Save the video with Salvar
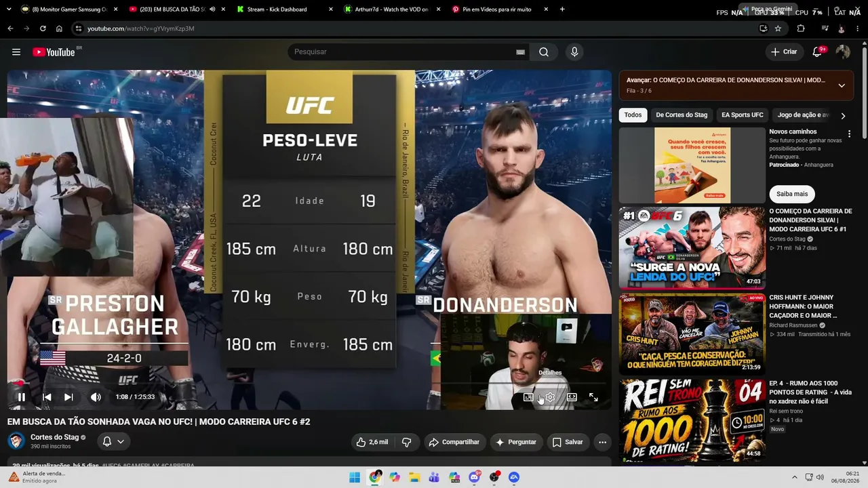 tap(568, 442)
